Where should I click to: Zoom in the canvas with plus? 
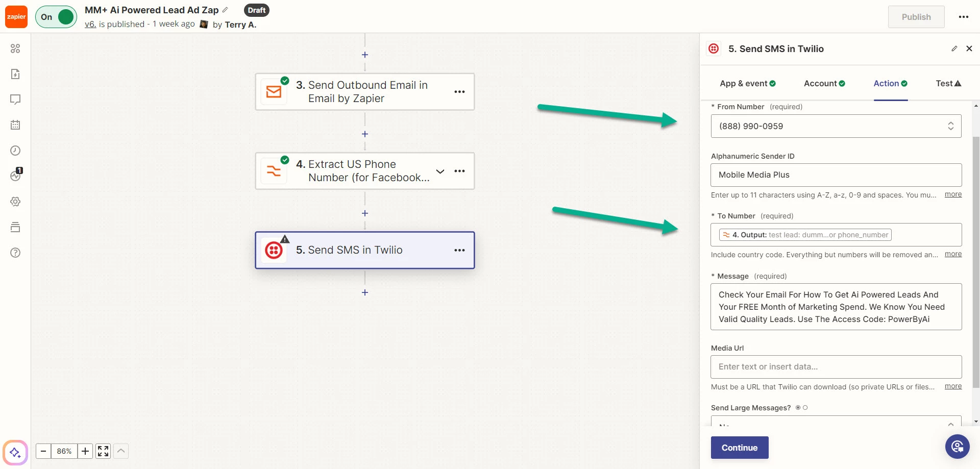tap(85, 451)
